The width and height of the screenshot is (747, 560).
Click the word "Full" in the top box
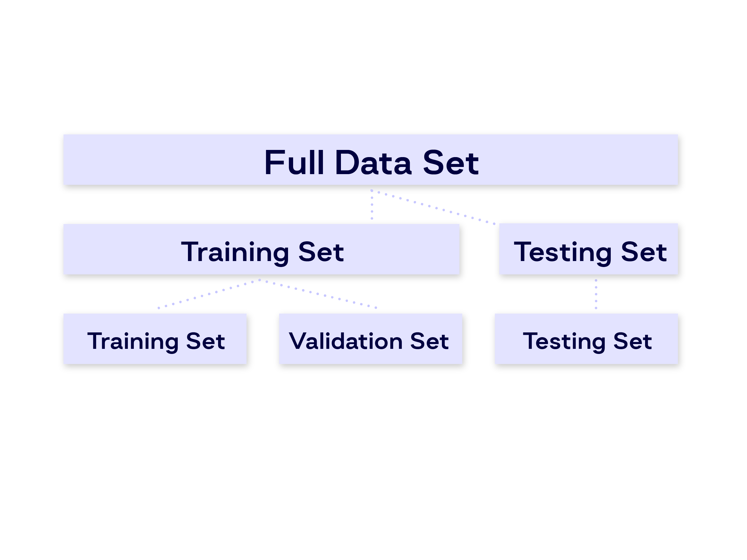click(x=294, y=163)
